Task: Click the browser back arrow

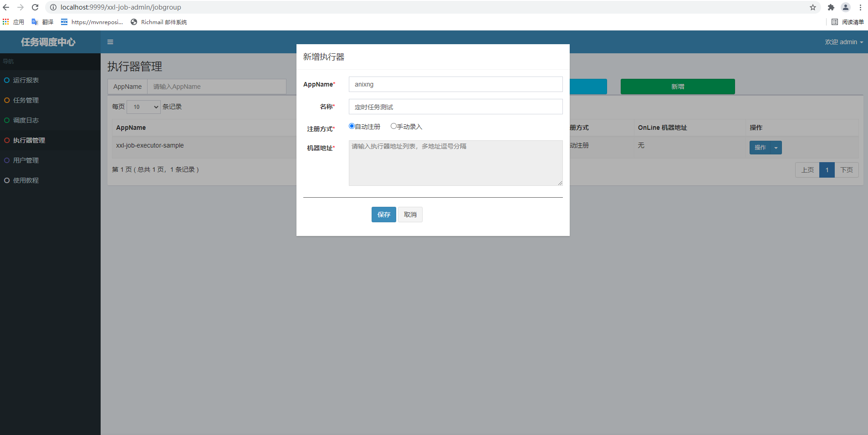Action: 6,7
